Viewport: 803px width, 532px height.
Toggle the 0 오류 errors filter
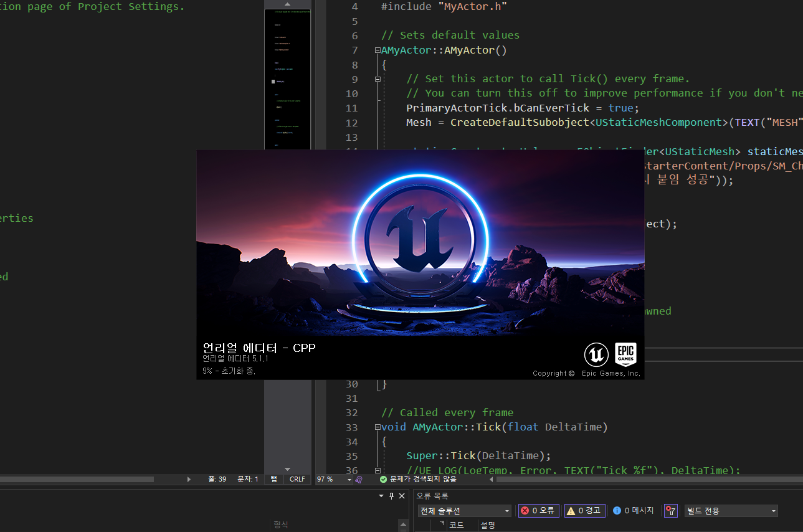(538, 511)
